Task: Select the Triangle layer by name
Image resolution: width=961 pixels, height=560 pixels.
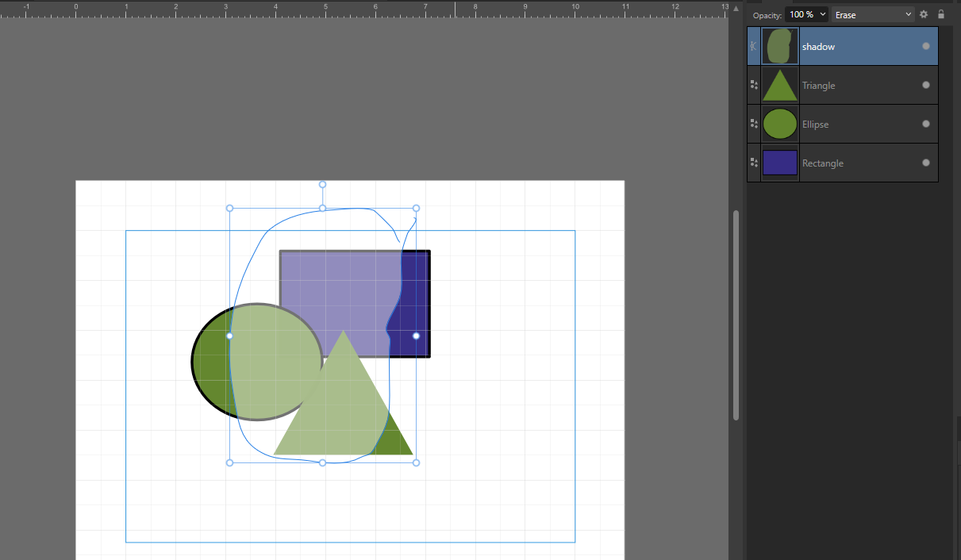Action: coord(818,86)
